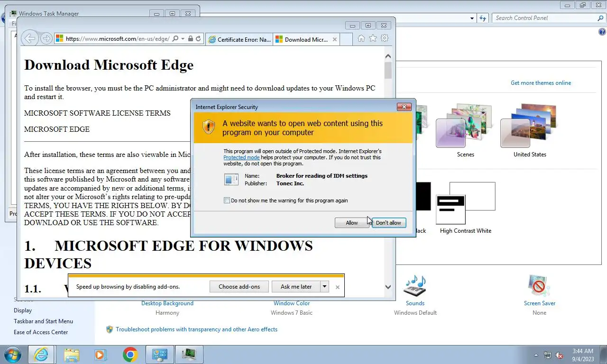Click the search magnifier in IE address bar
The image size is (607, 364).
point(175,39)
